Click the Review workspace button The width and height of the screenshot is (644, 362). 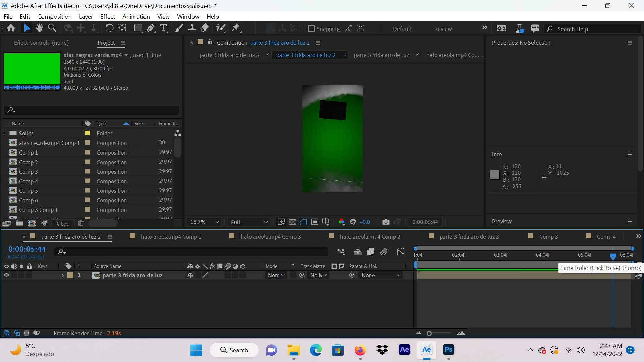443,29
